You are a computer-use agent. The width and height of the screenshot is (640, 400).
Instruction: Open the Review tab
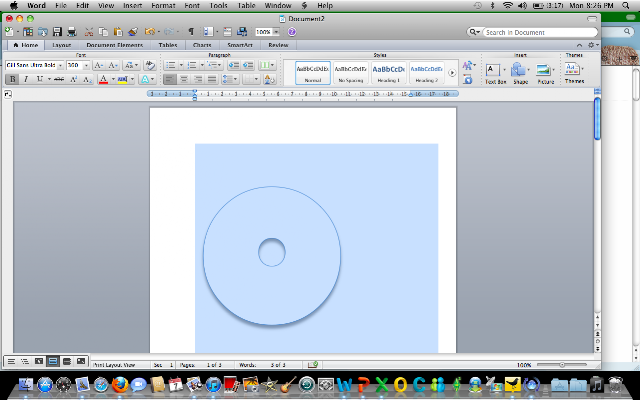coord(278,45)
